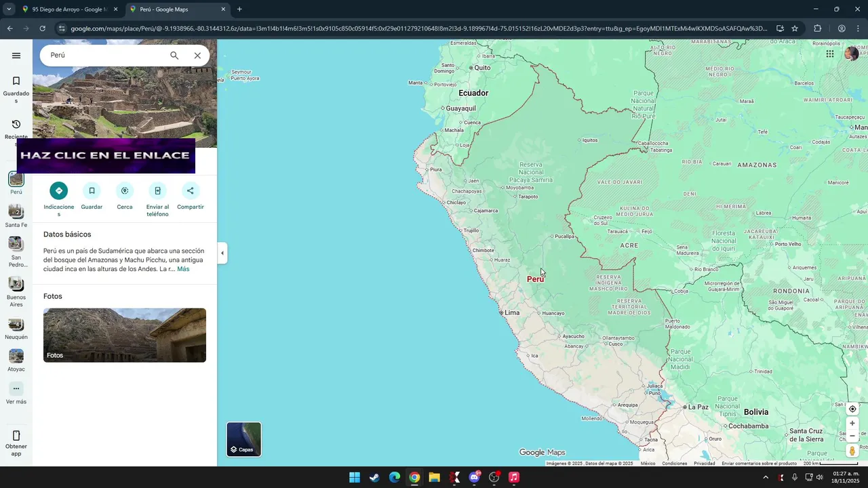Click the Ver más three-dot icon
Screen dimensions: 868x488
click(16, 389)
